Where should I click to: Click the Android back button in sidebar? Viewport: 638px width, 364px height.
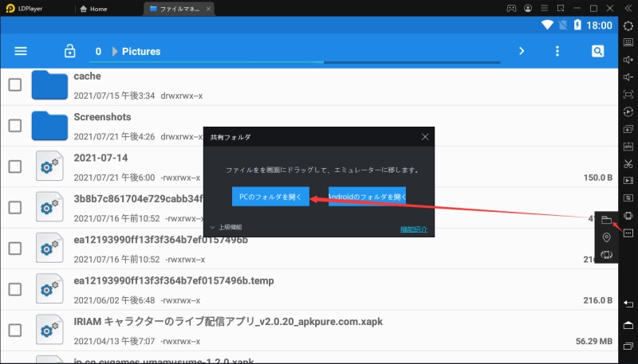click(628, 304)
